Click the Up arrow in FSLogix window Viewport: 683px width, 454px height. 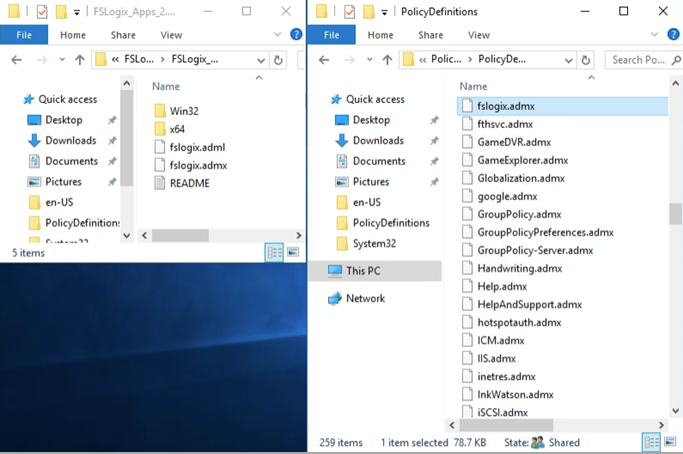(80, 60)
